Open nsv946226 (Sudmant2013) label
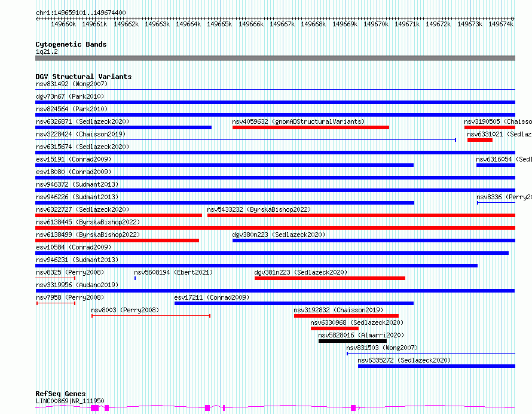The height and width of the screenshot is (414, 532). 77,197
